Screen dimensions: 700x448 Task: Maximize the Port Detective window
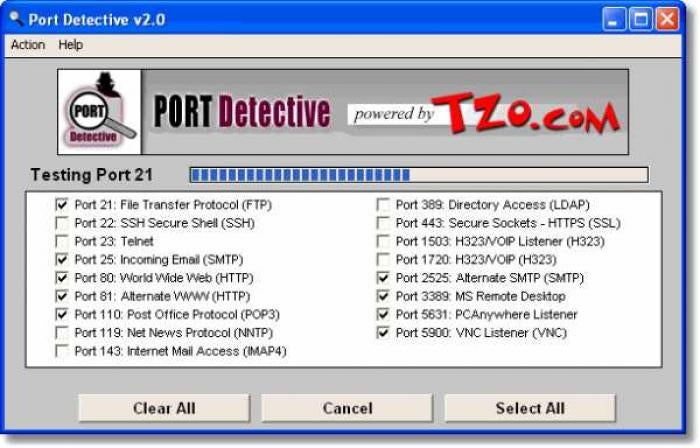tap(641, 20)
